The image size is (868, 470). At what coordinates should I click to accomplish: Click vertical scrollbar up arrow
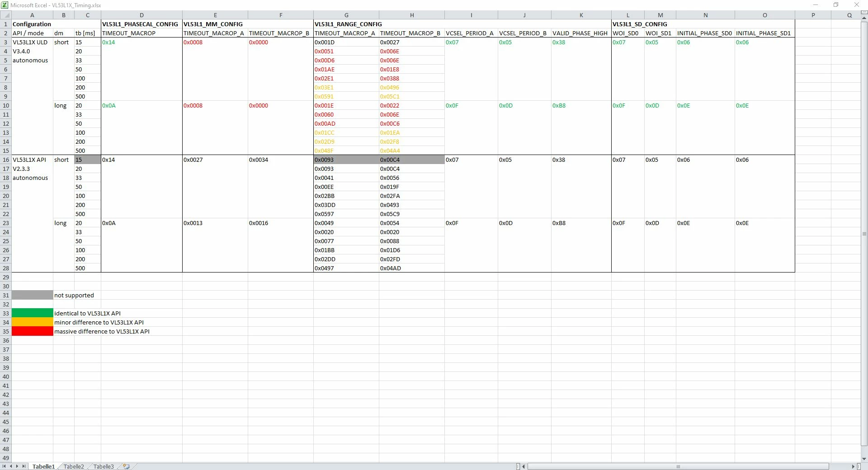864,19
